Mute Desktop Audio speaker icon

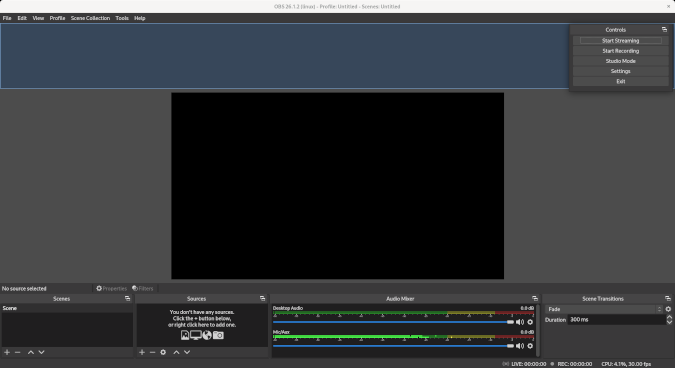click(520, 322)
